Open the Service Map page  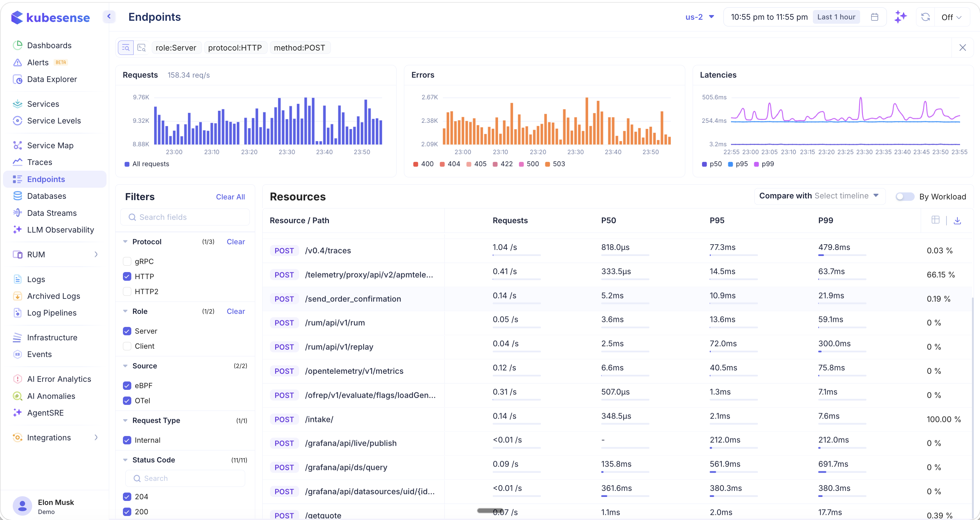click(x=50, y=145)
